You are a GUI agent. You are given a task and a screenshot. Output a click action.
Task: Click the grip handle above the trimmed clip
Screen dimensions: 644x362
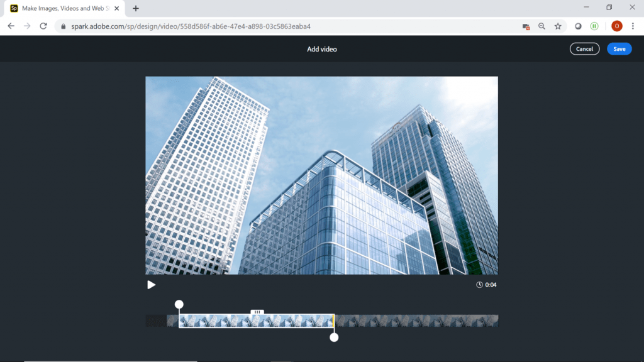coord(257,312)
